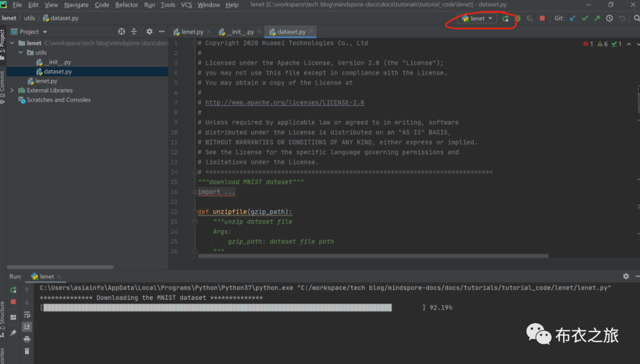Rerun lenet from the main toolbar

pyautogui.click(x=505, y=18)
